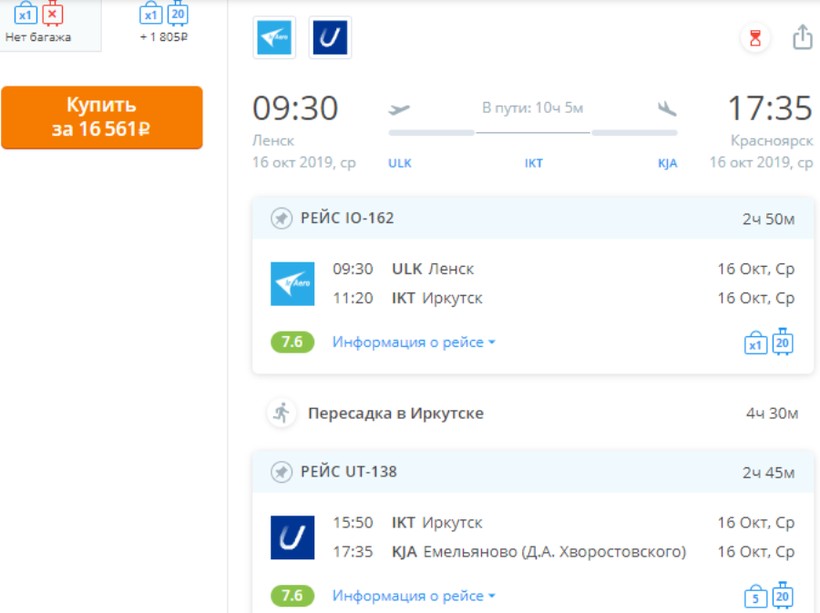Click the IKT stopover on the route line
This screenshot has width=820, height=613.
(x=533, y=163)
